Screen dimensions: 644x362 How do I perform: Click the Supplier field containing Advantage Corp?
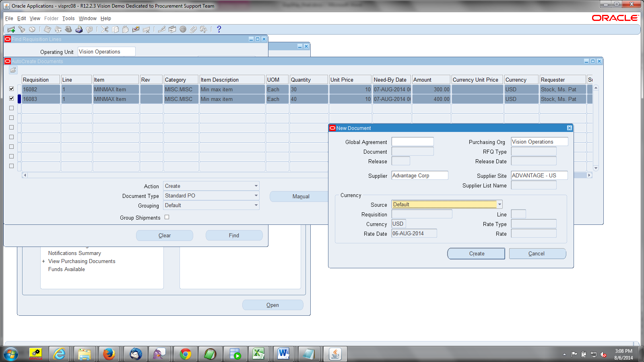tap(420, 175)
